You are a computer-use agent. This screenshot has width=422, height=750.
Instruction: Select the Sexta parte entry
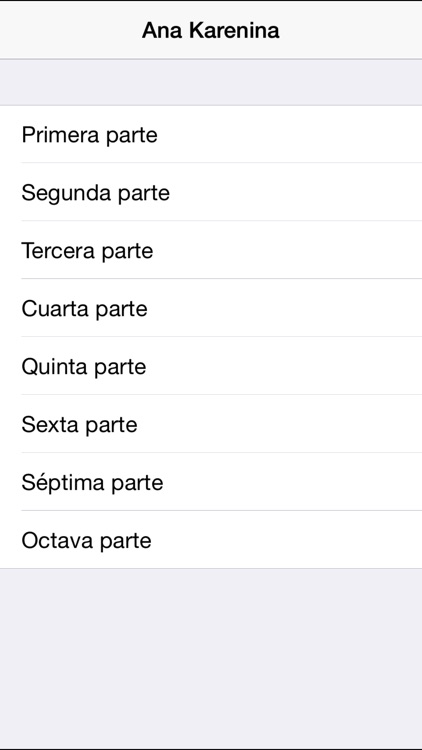211,424
